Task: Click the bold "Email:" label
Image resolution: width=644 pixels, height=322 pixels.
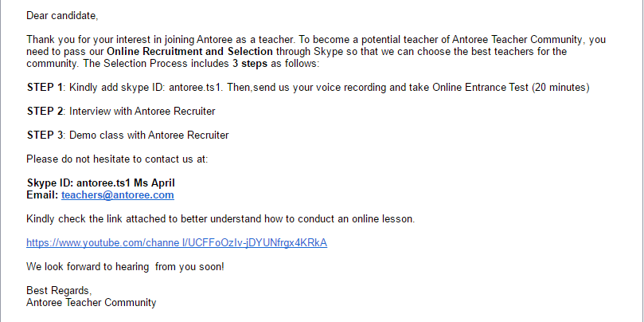Action: [42, 194]
